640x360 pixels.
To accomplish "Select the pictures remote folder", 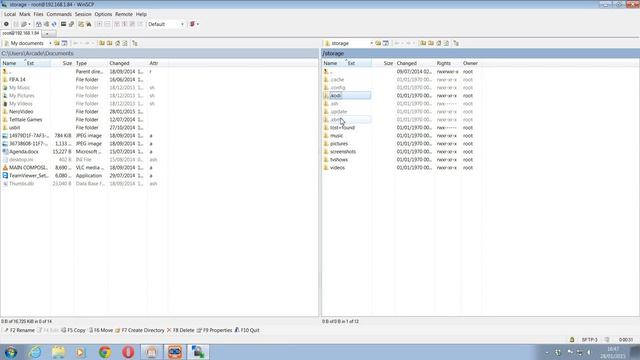I will 339,144.
